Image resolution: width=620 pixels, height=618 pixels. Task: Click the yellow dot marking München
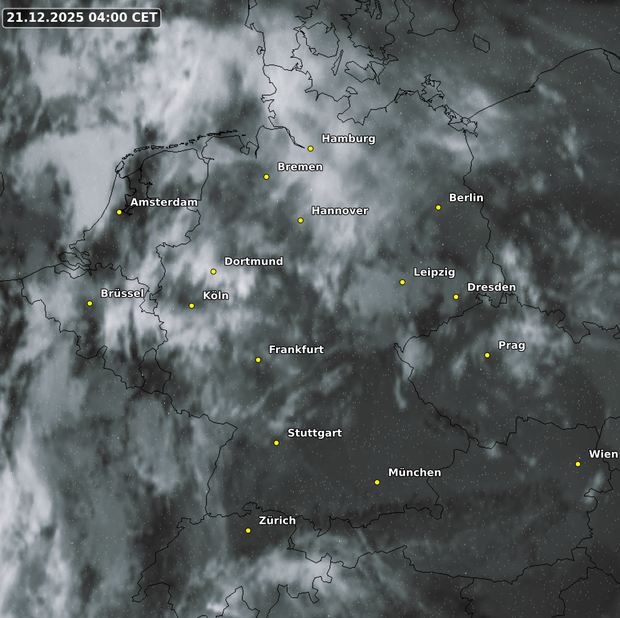[377, 483]
